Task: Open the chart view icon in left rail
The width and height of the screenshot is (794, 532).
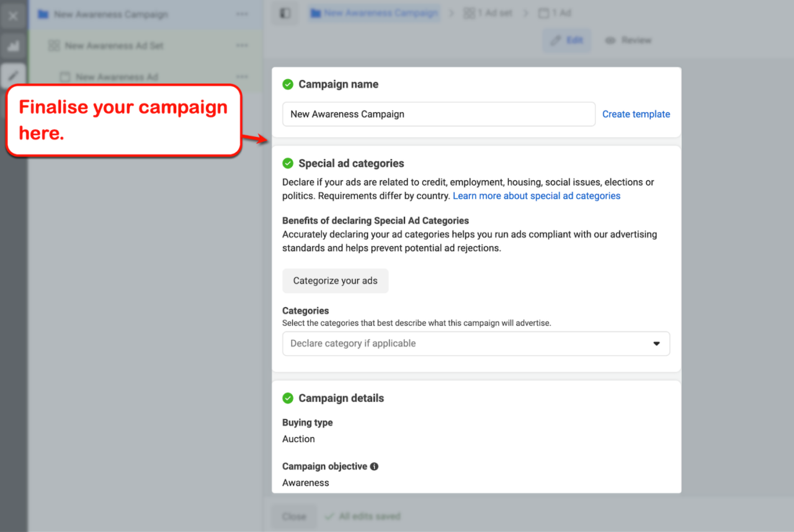Action: pos(14,47)
